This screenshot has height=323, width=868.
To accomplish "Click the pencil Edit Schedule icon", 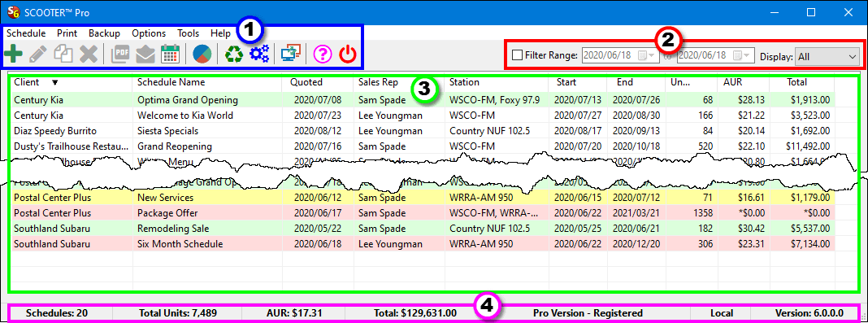I will click(38, 55).
